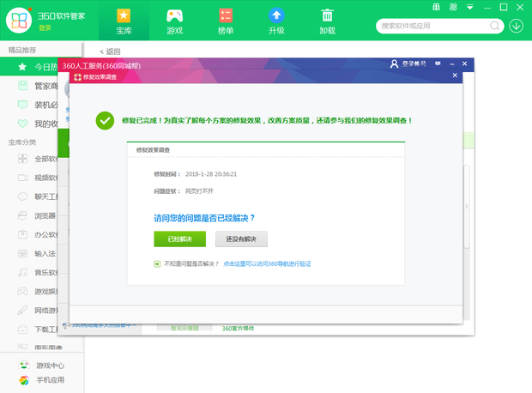Image resolution: width=532 pixels, height=393 pixels.
Task: Click the download arrow circle icon
Action: 516,25
